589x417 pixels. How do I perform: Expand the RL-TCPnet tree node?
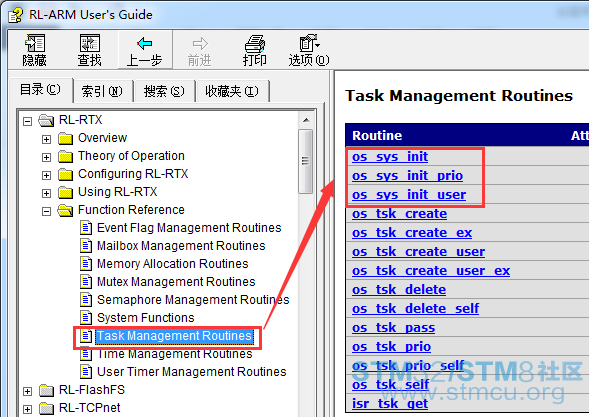tap(27, 409)
